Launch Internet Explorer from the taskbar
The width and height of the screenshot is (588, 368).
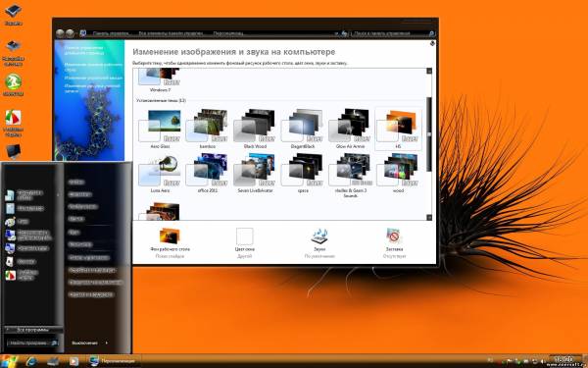point(31,361)
